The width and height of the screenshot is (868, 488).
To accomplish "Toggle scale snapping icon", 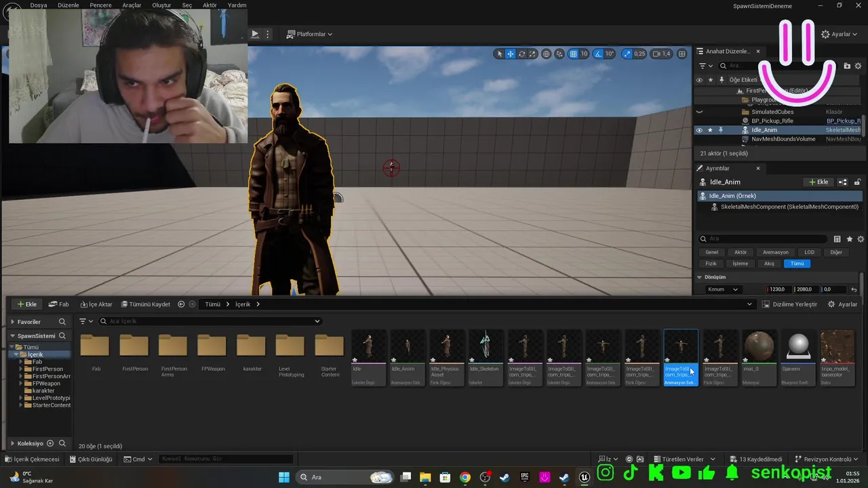I will point(627,54).
